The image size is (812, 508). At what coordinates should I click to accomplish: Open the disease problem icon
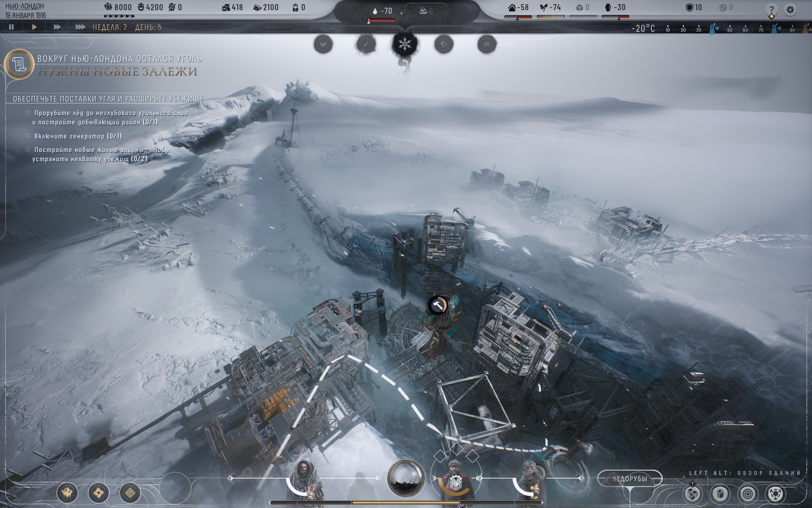366,44
